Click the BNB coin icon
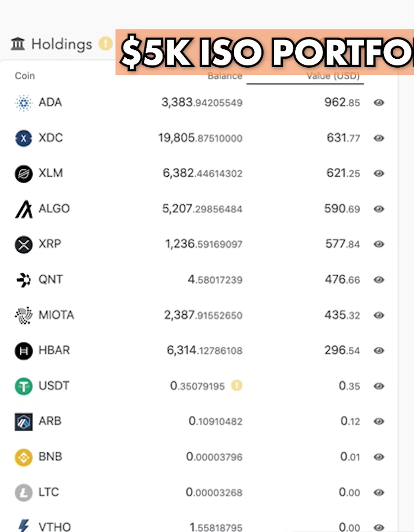Screen dimensions: 414x532 [x=23, y=457]
